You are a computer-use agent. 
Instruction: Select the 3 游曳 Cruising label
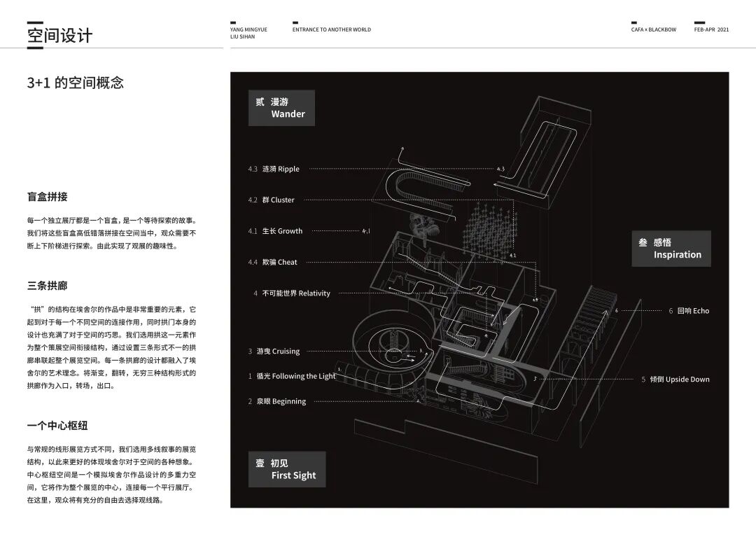274,352
